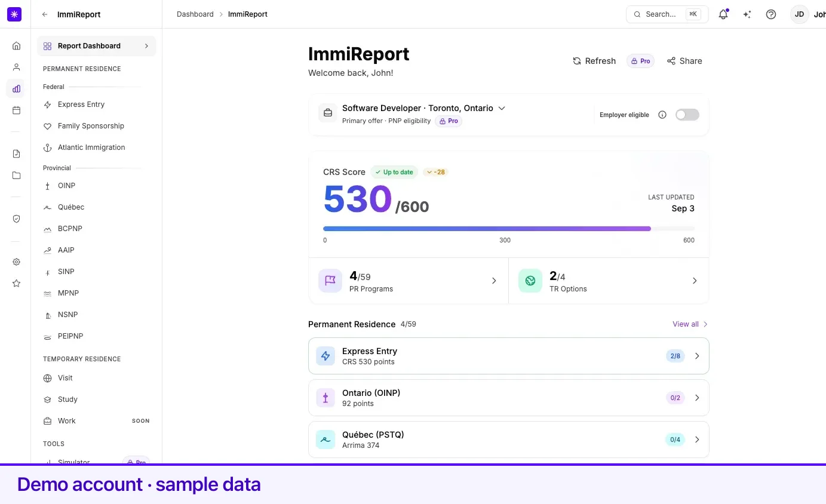Click the CRS score progress bar
Screen dimensions: 826x504
point(509,229)
